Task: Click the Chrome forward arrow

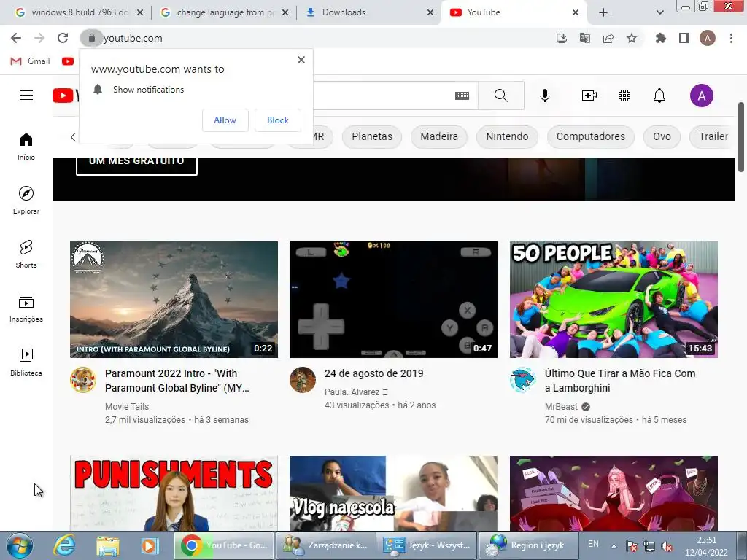Action: pyautogui.click(x=39, y=38)
